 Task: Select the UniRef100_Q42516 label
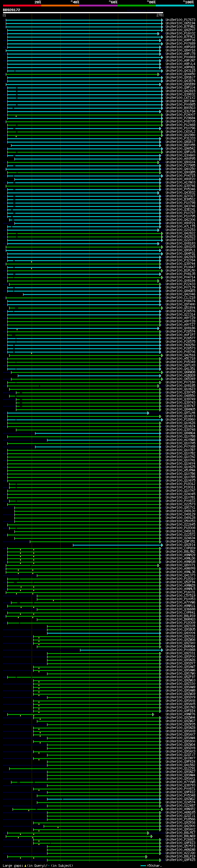click(x=180, y=355)
